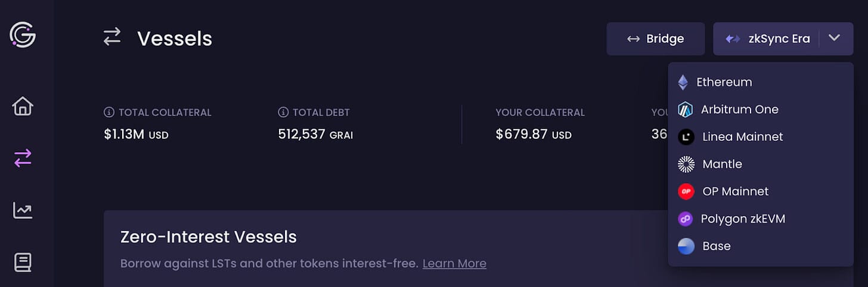Open the Home page from sidebar
This screenshot has height=287, width=868.
[23, 107]
